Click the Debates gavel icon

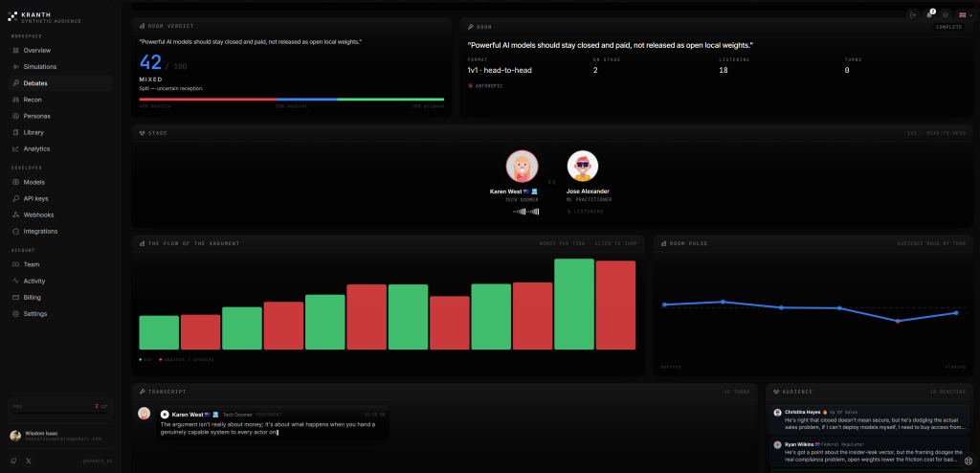click(15, 83)
